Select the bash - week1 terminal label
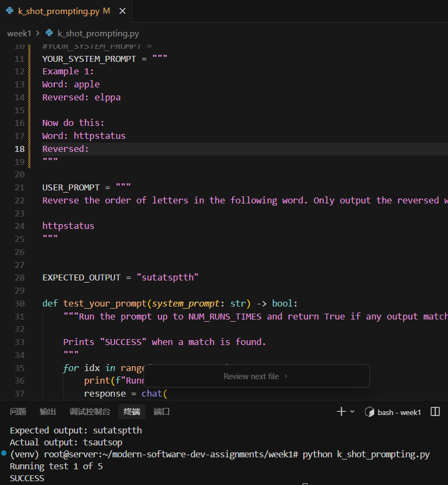Viewport: 448px width, 485px height. tap(399, 412)
